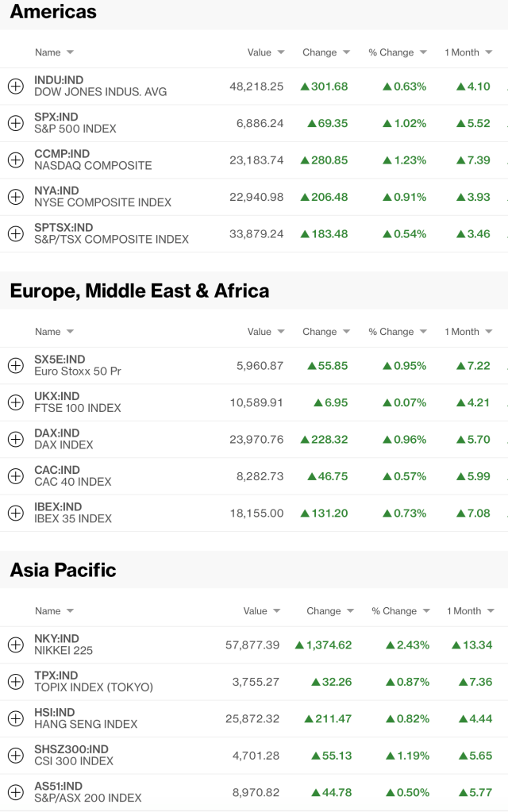Add DAX INDEX with plus icon
Viewport: 508px width, 812px height.
tap(15, 439)
